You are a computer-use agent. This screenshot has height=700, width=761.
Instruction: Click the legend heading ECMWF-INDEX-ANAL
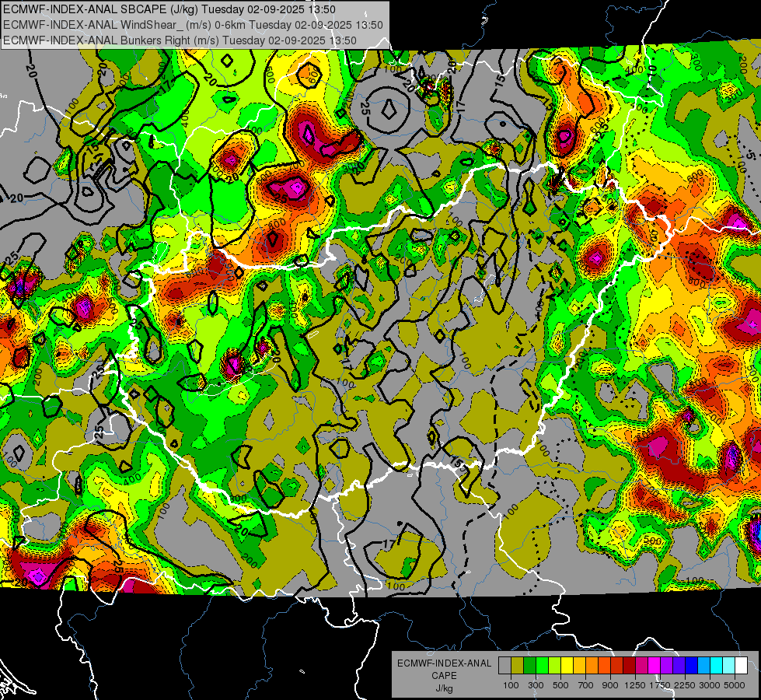pyautogui.click(x=444, y=663)
